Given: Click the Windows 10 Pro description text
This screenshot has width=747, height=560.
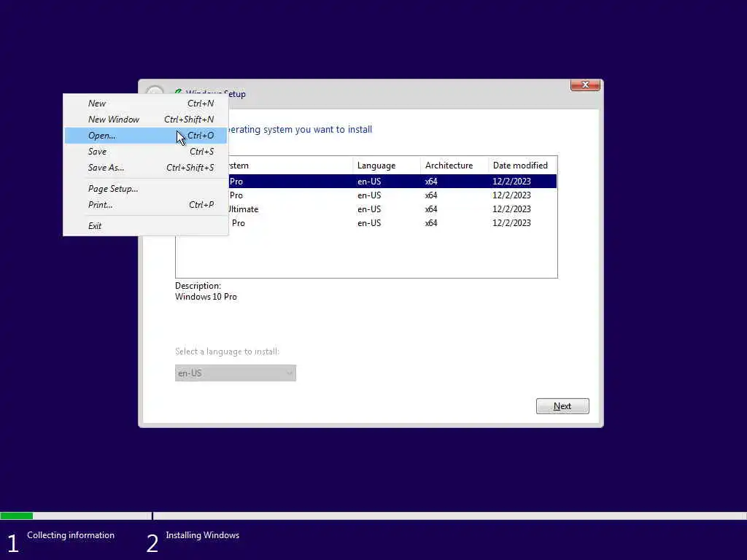Looking at the screenshot, I should pyautogui.click(x=206, y=297).
